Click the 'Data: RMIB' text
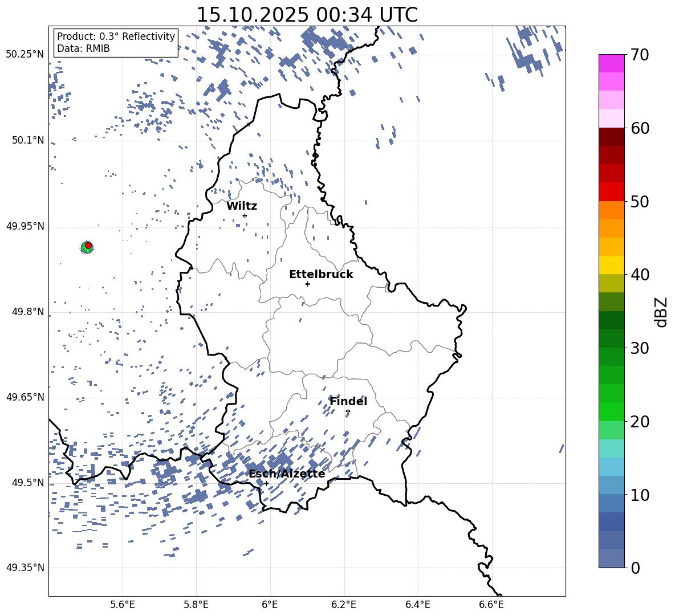Viewport: 675px width, 616px height. [x=83, y=48]
